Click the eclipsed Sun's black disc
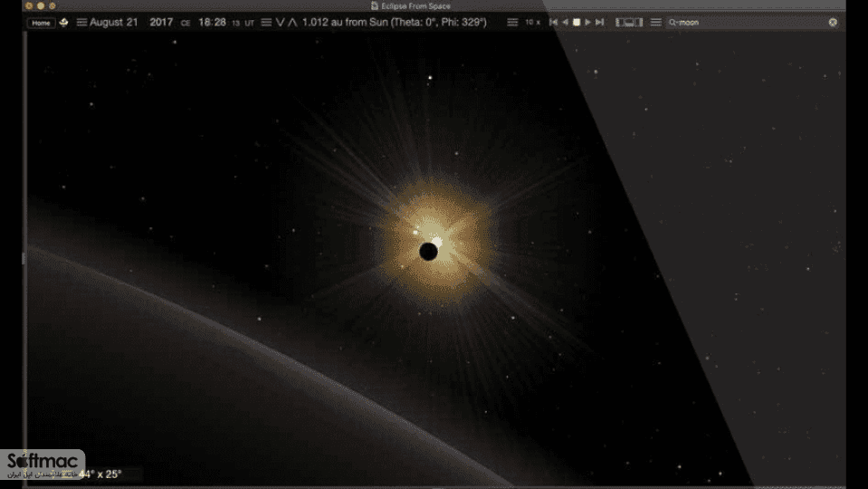This screenshot has height=489, width=868. (428, 252)
